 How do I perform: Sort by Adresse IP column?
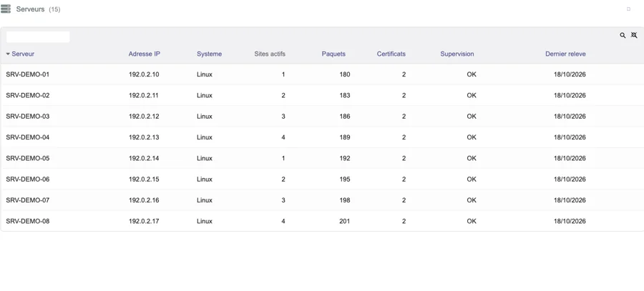pyautogui.click(x=144, y=54)
